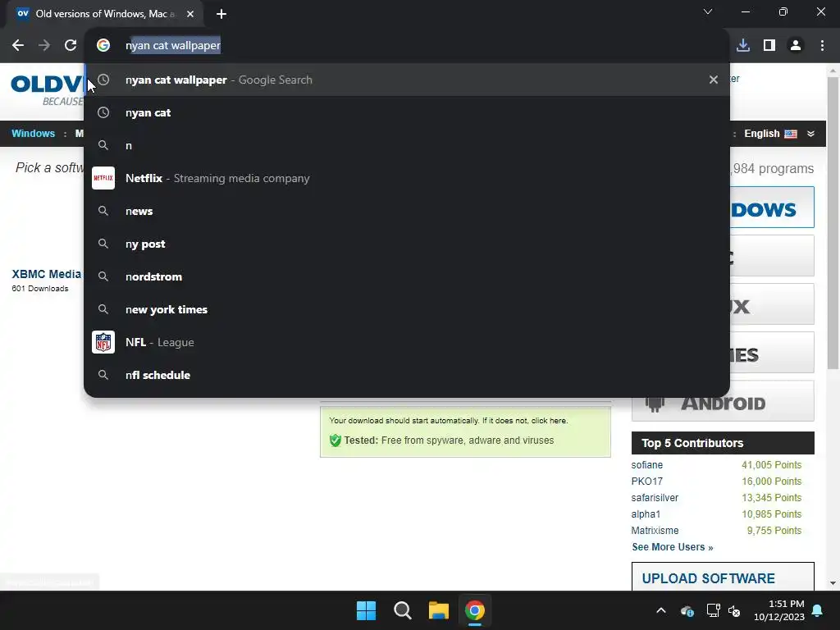Open the Chrome three-dot menu
The width and height of the screenshot is (840, 630).
tap(822, 46)
